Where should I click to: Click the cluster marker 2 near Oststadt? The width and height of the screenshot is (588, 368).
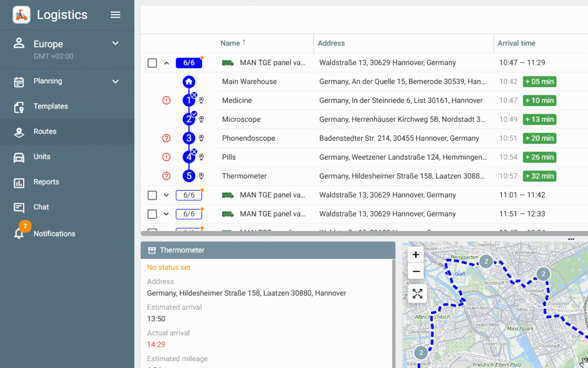click(x=543, y=273)
